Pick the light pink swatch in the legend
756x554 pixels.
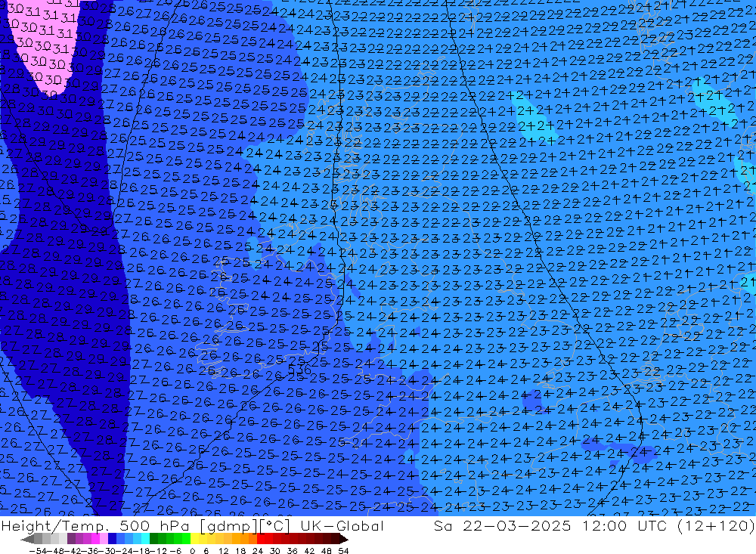click(x=104, y=538)
